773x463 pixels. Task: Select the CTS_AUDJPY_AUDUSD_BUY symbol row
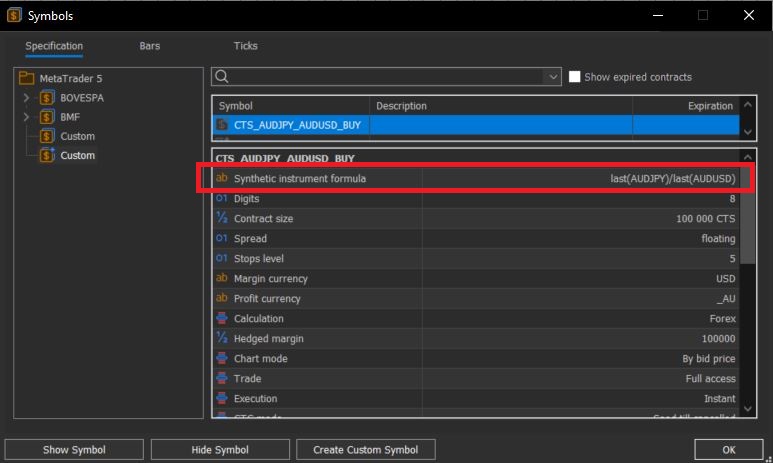tap(476, 125)
